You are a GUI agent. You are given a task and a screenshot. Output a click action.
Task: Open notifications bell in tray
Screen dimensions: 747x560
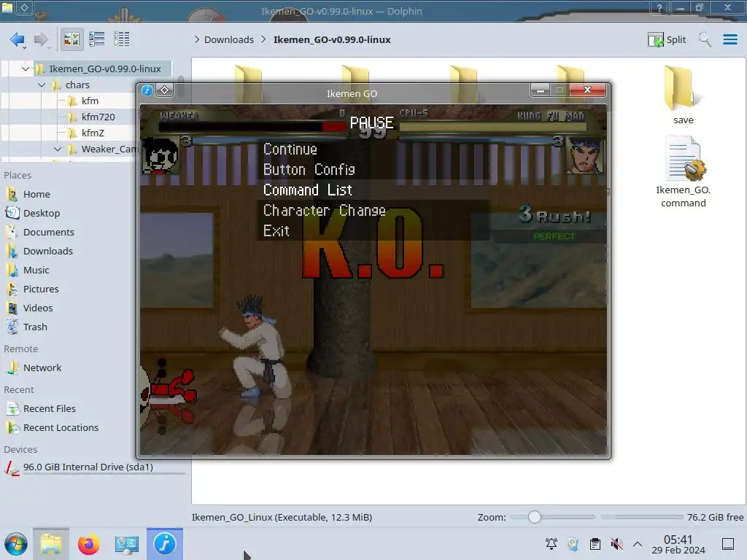pyautogui.click(x=551, y=544)
